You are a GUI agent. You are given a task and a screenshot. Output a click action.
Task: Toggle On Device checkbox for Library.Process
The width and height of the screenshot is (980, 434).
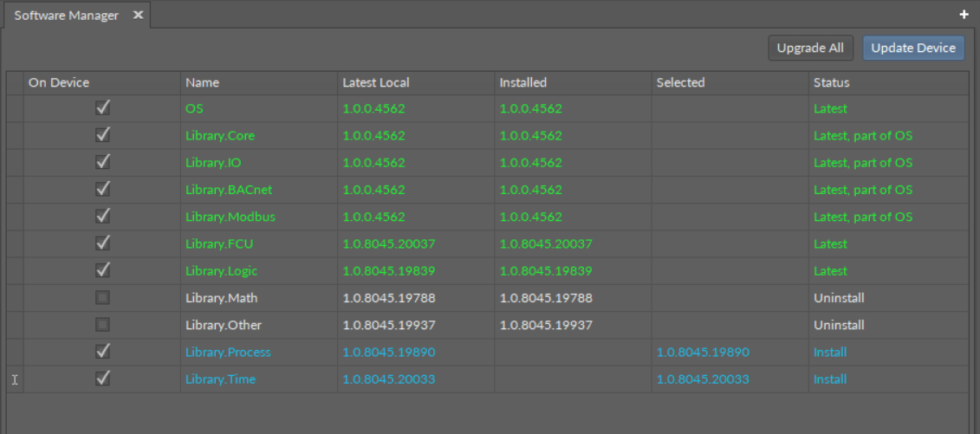[x=103, y=352]
